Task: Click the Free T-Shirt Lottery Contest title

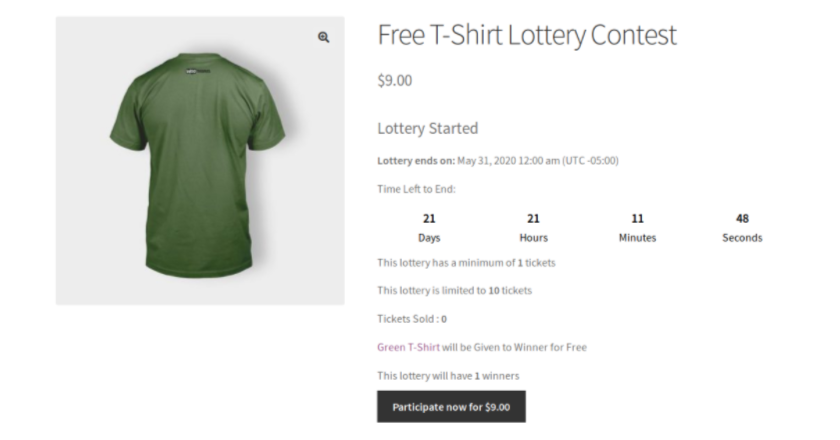Action: point(527,35)
